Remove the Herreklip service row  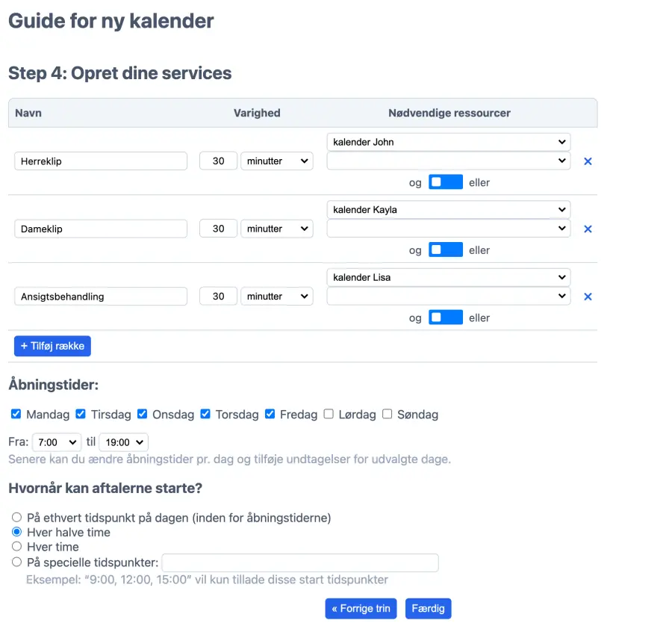pyautogui.click(x=588, y=161)
